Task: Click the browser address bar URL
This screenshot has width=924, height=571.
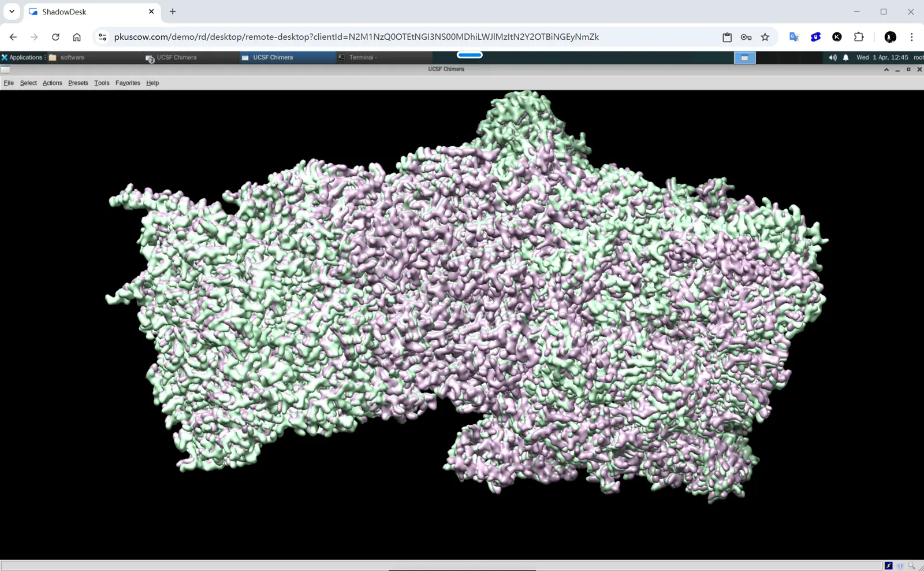Action: (356, 37)
